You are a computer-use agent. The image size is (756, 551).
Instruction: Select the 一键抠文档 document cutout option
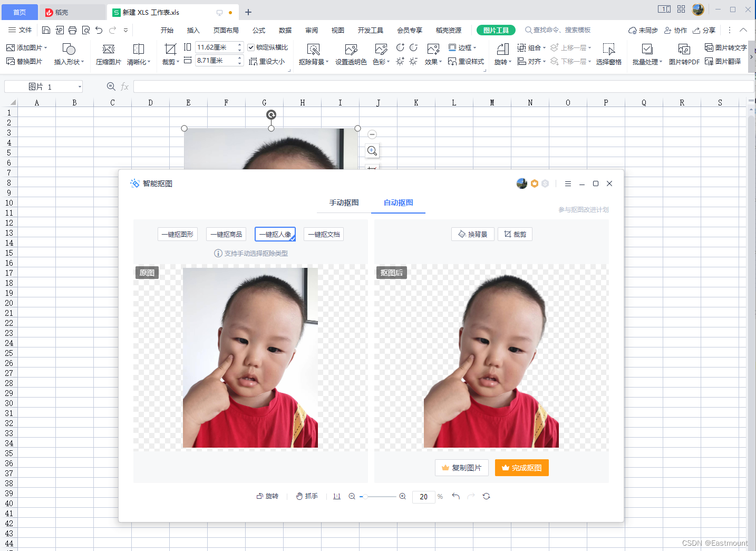point(324,234)
